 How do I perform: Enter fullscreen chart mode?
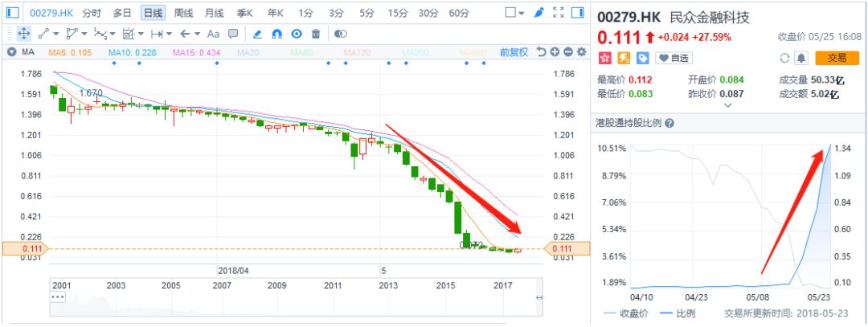tap(559, 12)
